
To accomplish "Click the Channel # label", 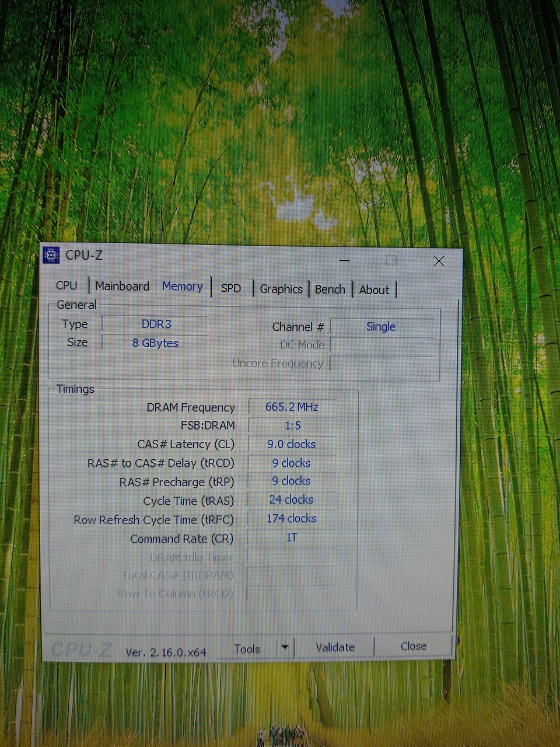I will pos(298,327).
